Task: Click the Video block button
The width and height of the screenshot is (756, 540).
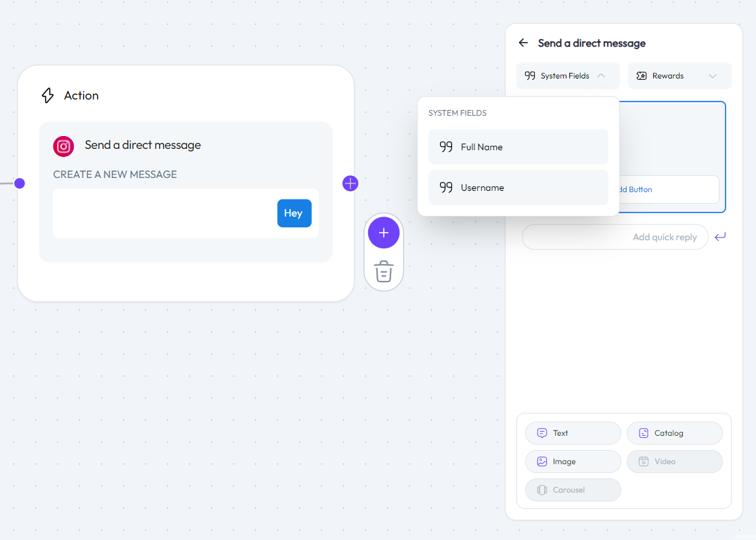Action: pyautogui.click(x=674, y=462)
